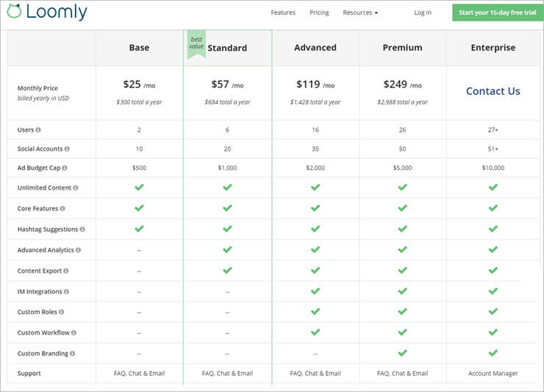Viewport: 544px width, 392px height.
Task: Click the info icon next to Core Features
Action: 62,209
